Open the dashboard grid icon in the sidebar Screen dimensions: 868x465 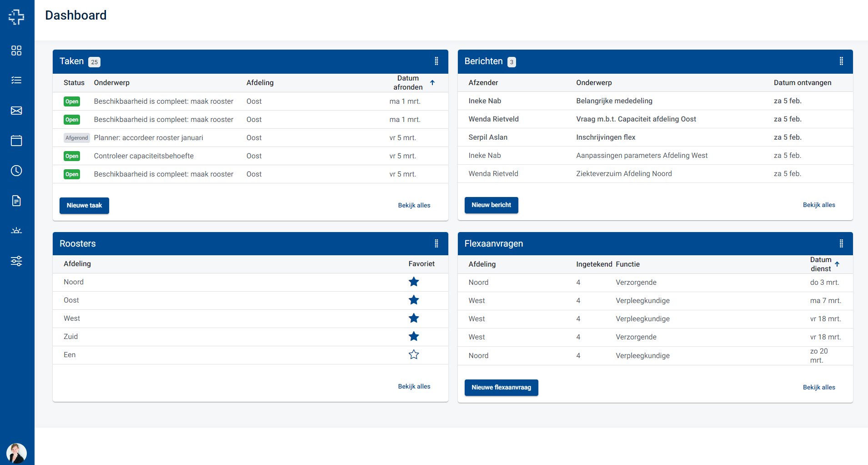16,51
